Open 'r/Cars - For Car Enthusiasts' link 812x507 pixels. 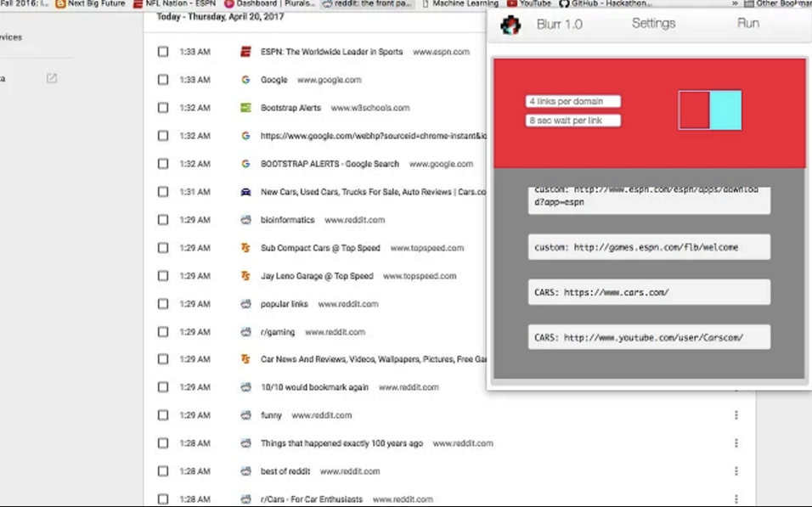(312, 499)
